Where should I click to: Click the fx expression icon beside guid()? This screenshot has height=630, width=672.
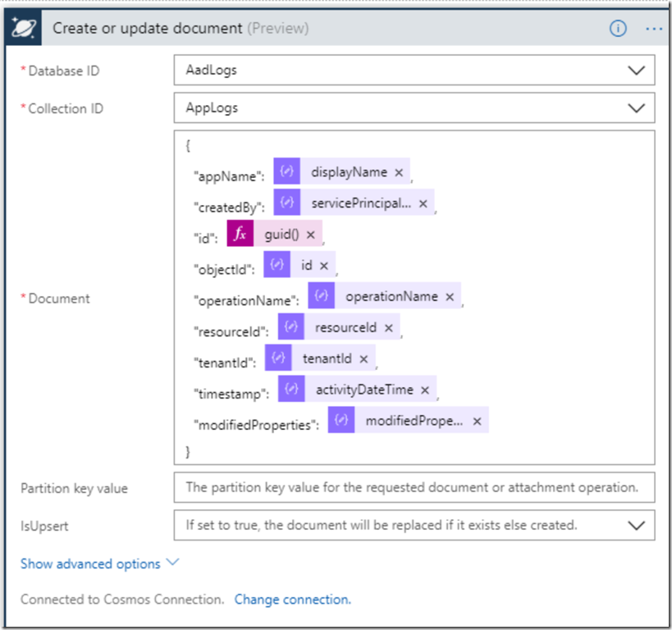tap(240, 233)
